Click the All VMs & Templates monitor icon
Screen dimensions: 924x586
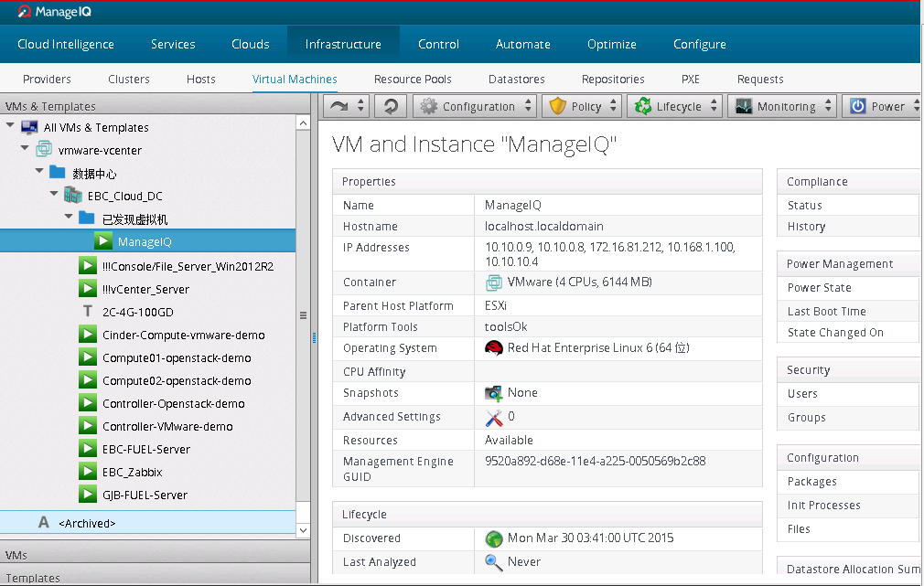pyautogui.click(x=29, y=127)
